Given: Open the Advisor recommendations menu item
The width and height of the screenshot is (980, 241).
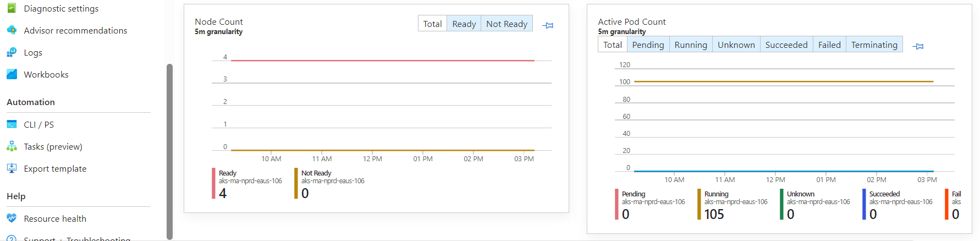Looking at the screenshot, I should pyautogui.click(x=75, y=30).
